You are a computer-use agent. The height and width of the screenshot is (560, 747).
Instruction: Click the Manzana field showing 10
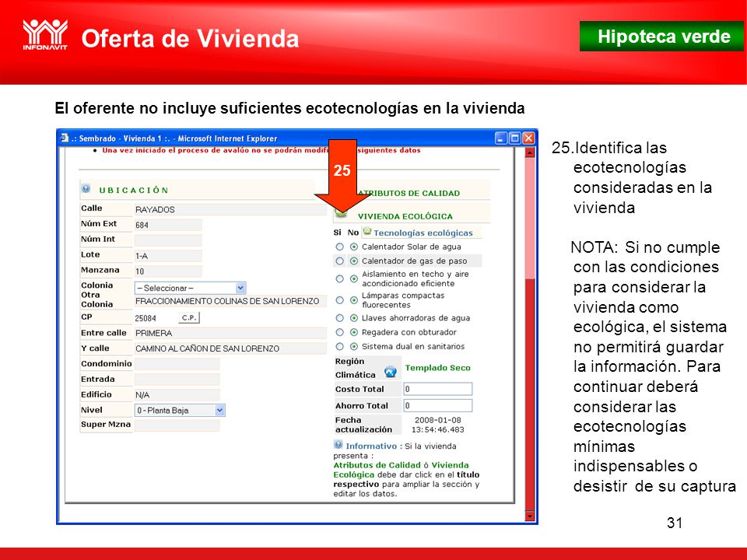pos(168,271)
